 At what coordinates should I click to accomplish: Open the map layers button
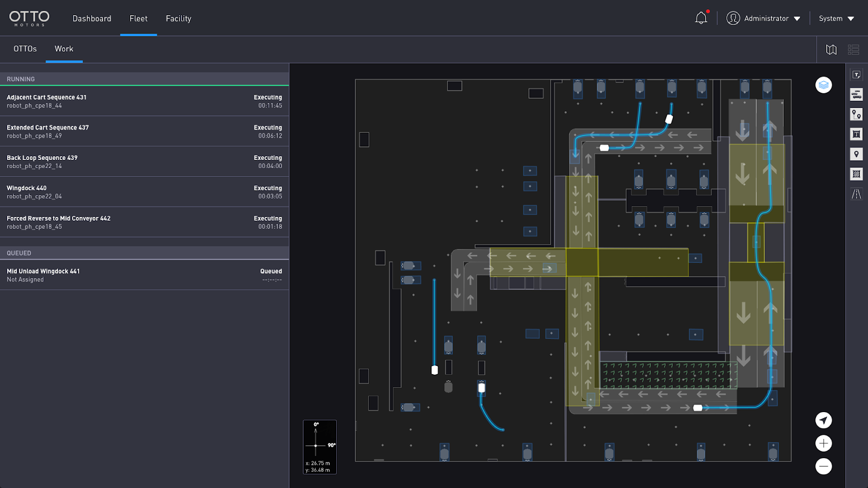tap(824, 85)
